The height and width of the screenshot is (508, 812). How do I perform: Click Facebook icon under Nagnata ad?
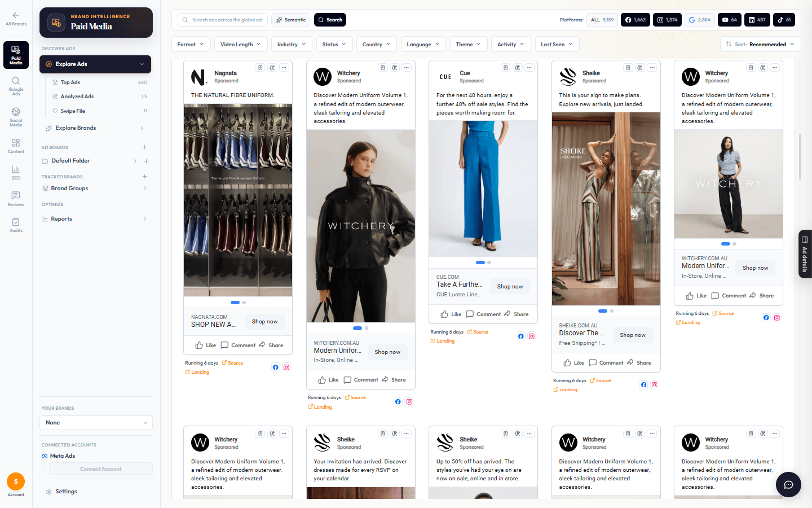(276, 367)
